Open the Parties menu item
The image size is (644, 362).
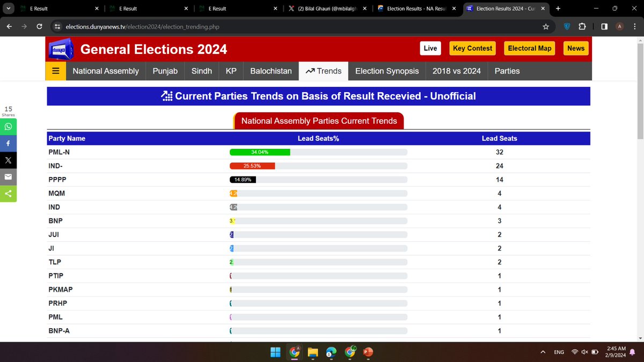coord(507,71)
